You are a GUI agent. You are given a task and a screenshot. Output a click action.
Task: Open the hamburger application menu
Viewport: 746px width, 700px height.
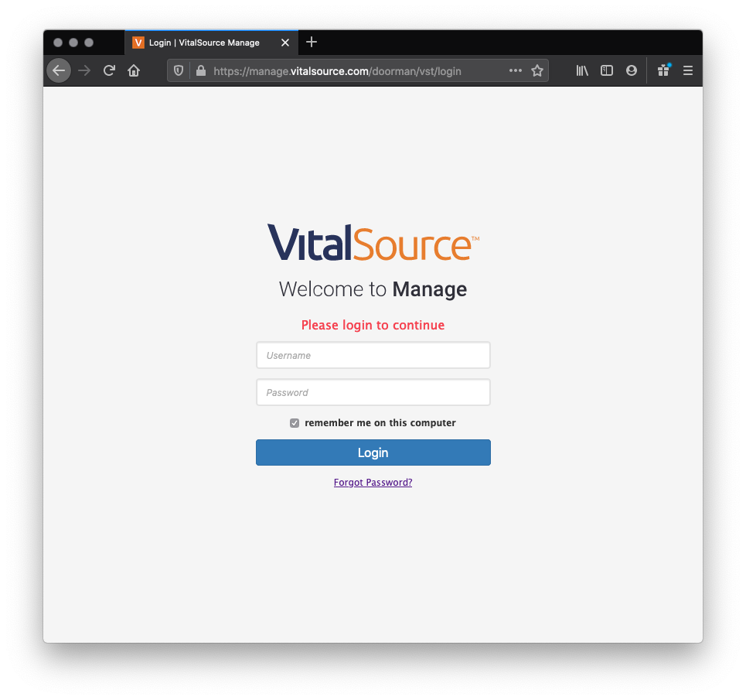pos(688,71)
